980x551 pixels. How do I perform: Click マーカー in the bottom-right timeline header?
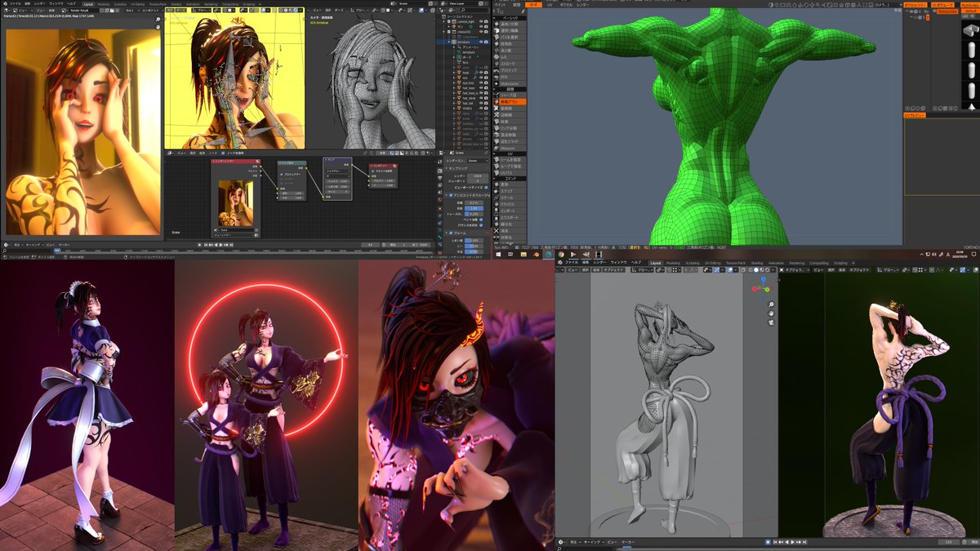pos(628,542)
